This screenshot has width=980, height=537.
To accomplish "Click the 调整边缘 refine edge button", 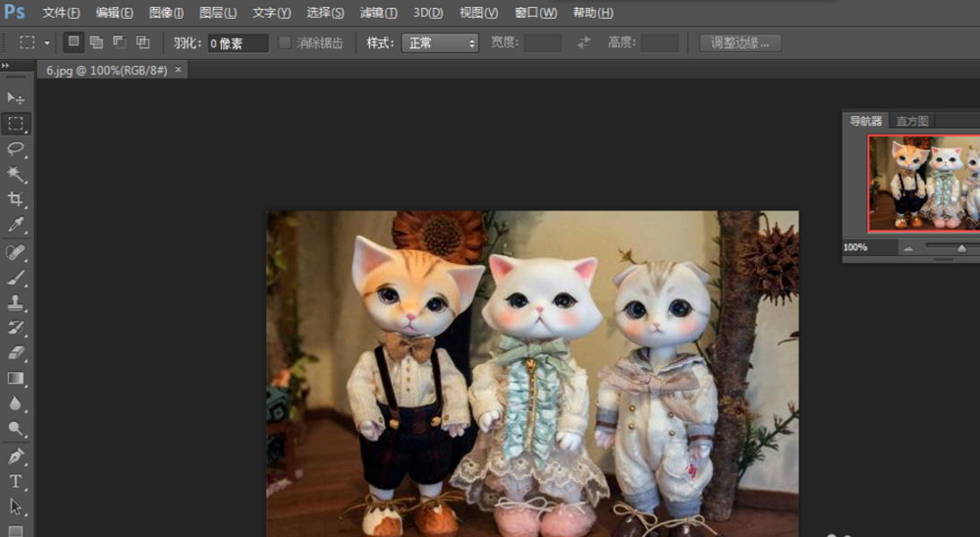I will point(740,43).
